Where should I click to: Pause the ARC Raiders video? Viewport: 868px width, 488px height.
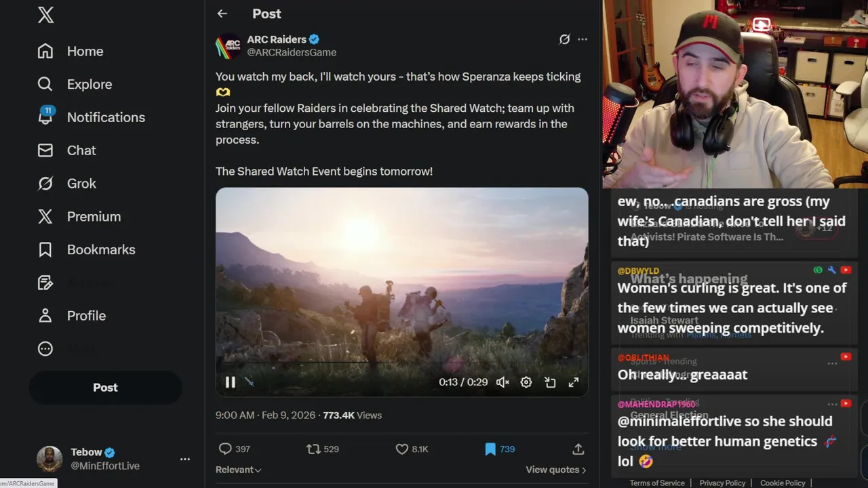tap(230, 382)
